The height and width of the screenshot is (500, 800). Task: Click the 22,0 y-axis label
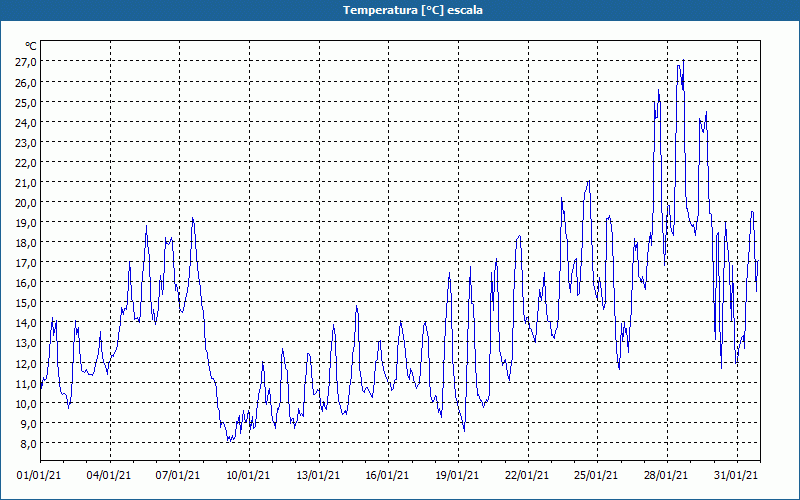point(26,162)
